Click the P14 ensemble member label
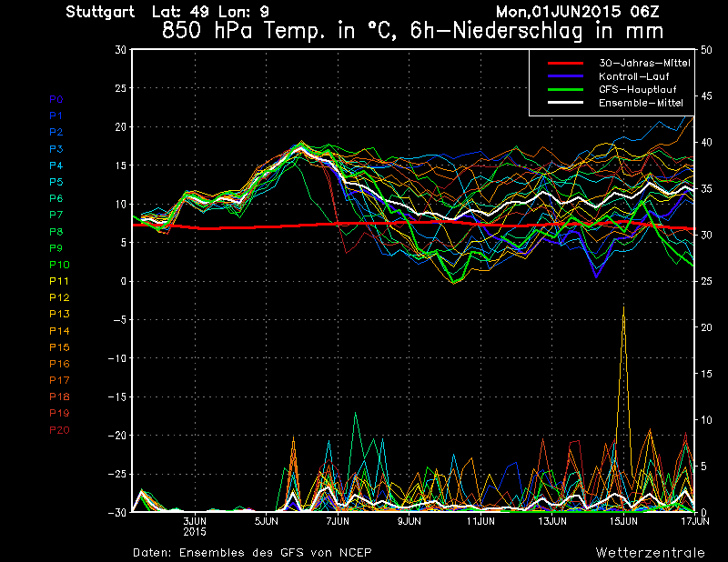 [59, 331]
